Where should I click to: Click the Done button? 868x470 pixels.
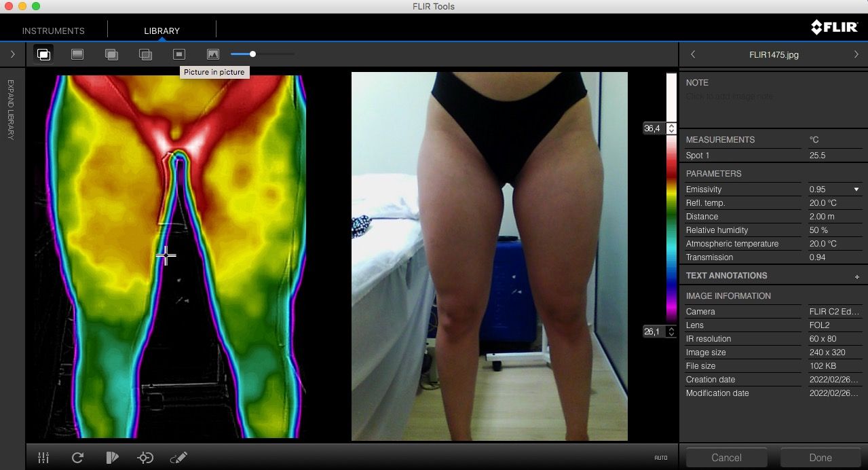click(x=820, y=458)
